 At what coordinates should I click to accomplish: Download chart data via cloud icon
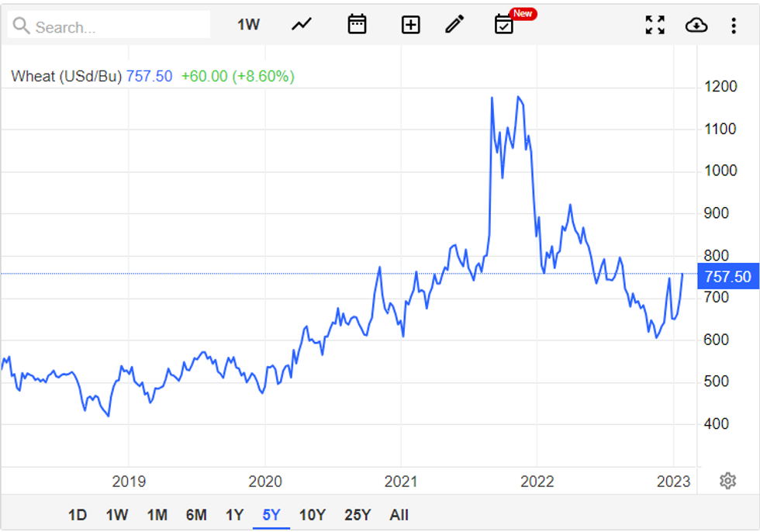point(696,26)
